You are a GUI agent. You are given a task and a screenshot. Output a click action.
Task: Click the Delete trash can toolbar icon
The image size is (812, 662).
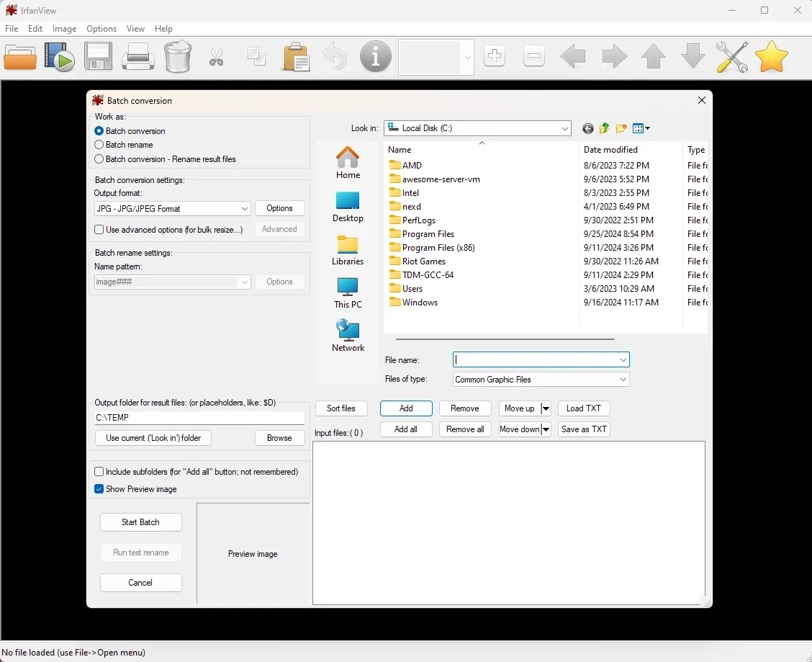pos(178,56)
